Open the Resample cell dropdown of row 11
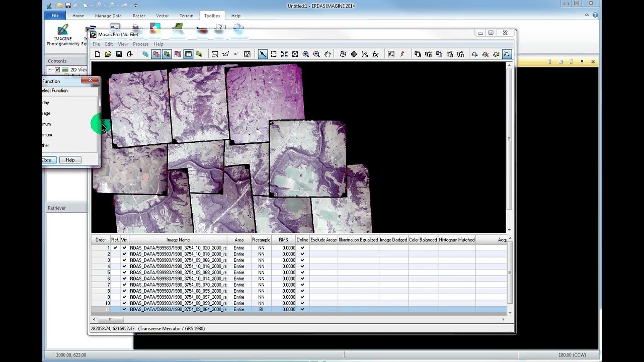The image size is (644, 362). point(261,309)
